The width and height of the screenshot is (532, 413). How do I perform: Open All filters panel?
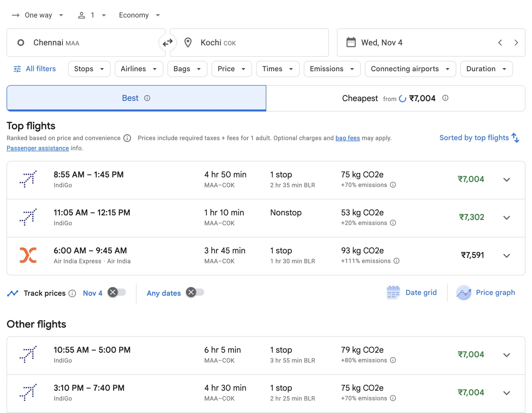point(35,69)
